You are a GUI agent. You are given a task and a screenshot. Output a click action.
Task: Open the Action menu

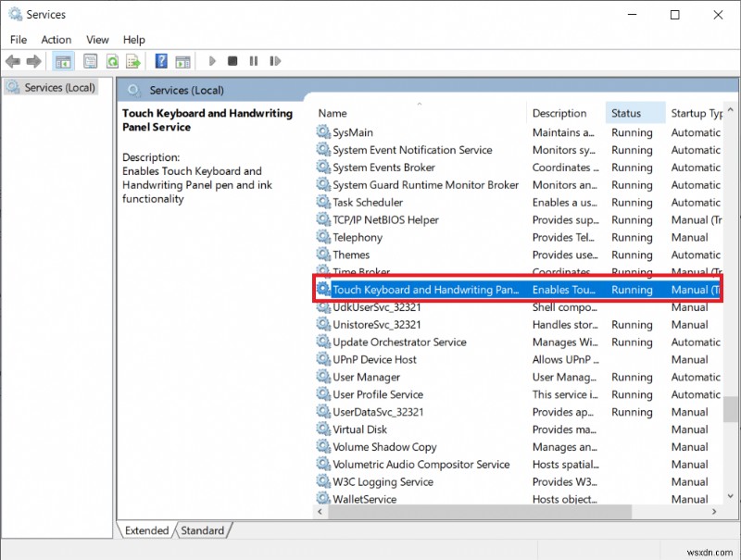[56, 40]
